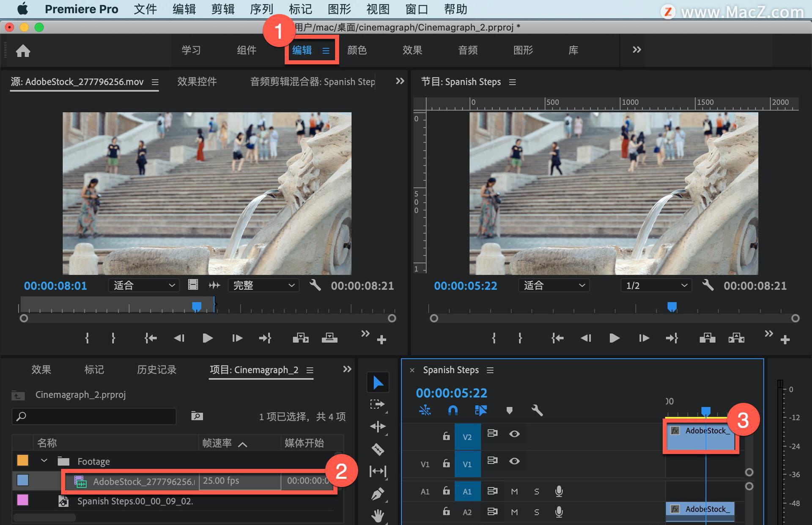Show hidden Source panel tabs
Image resolution: width=812 pixels, height=525 pixels.
400,81
